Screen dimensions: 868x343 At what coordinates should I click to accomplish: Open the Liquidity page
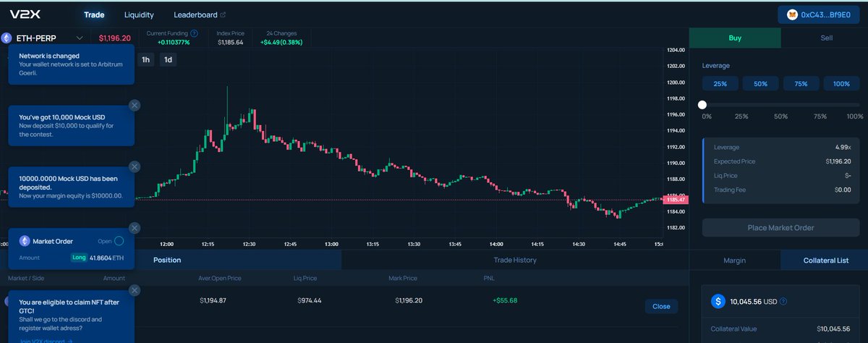point(139,14)
